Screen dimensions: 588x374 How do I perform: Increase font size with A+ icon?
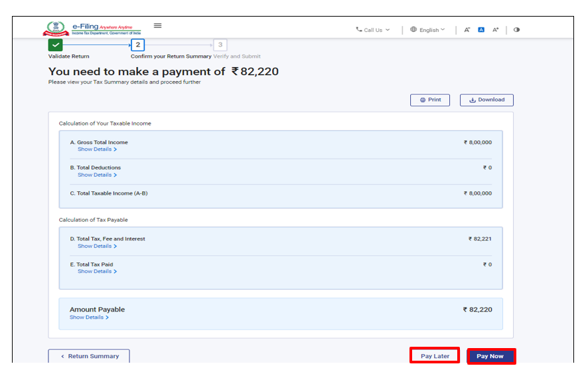(x=495, y=30)
